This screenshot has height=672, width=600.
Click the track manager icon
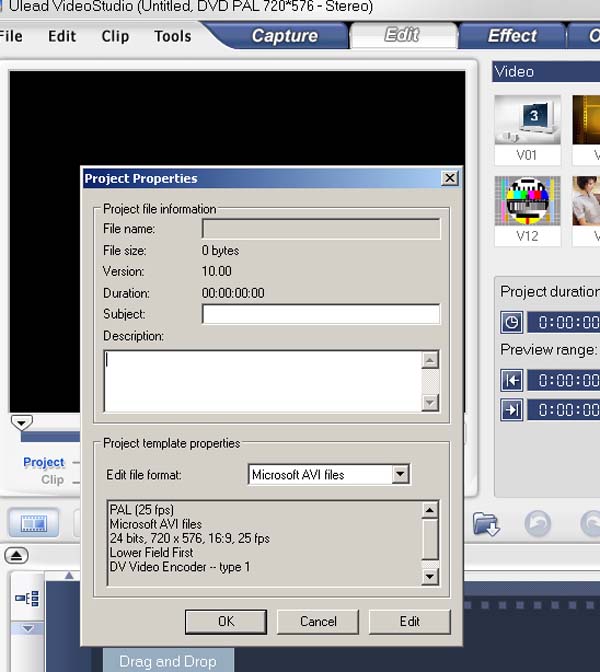coord(27,598)
